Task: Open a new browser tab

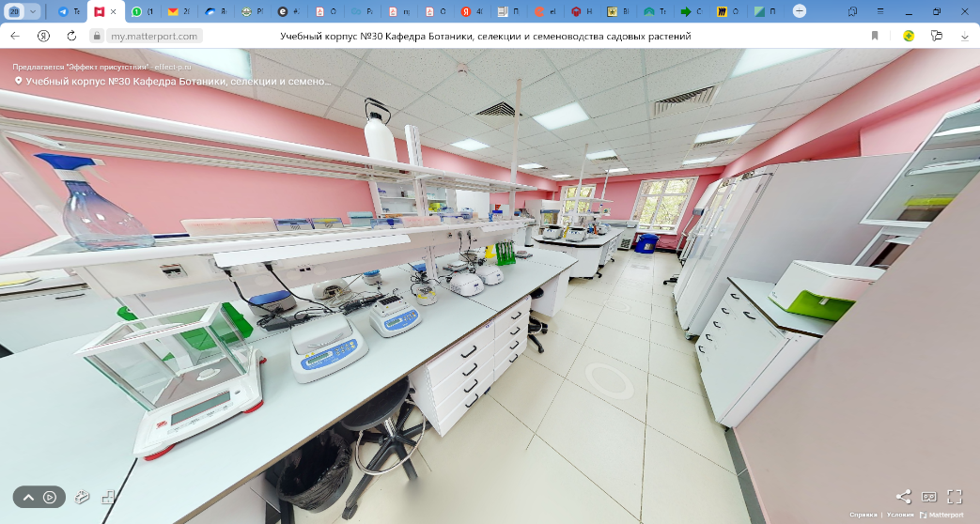Action: pos(799,11)
